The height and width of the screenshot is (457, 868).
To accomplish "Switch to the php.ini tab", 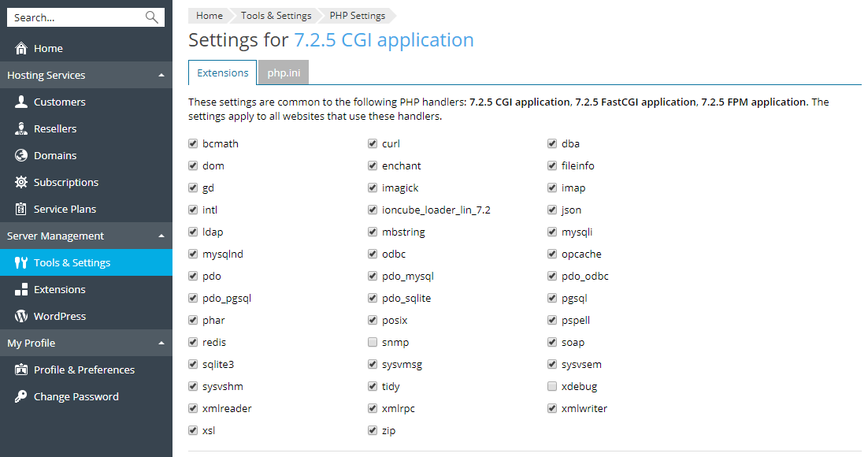I will tap(284, 72).
